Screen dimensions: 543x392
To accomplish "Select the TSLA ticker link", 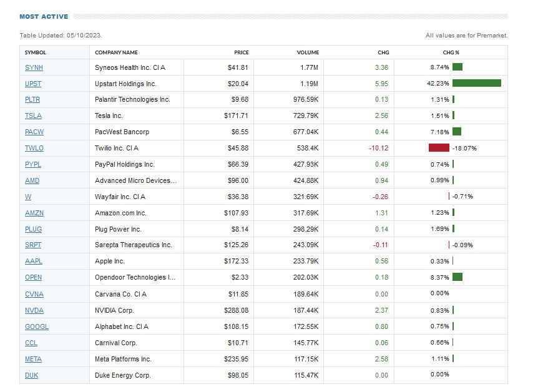I will 33,116.
